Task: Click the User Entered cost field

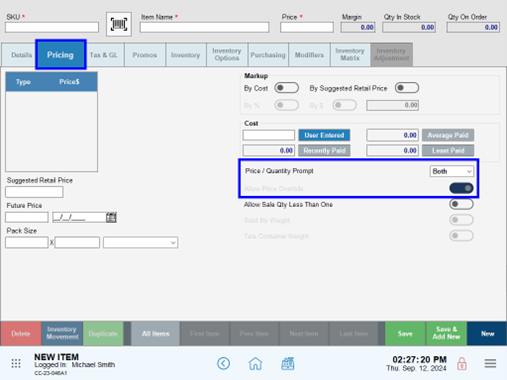Action: coord(269,135)
